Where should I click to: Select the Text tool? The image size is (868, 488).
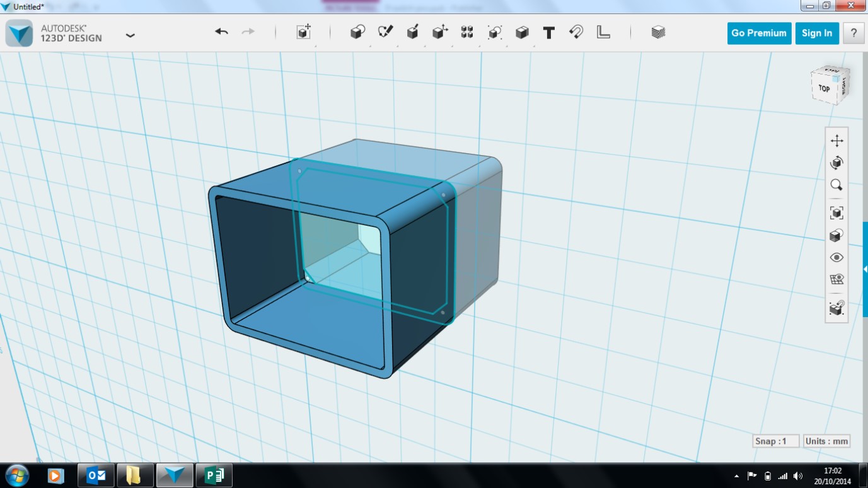point(549,33)
